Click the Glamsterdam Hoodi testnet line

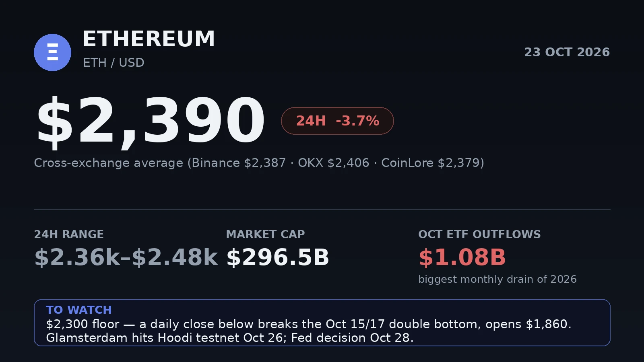[230, 338]
